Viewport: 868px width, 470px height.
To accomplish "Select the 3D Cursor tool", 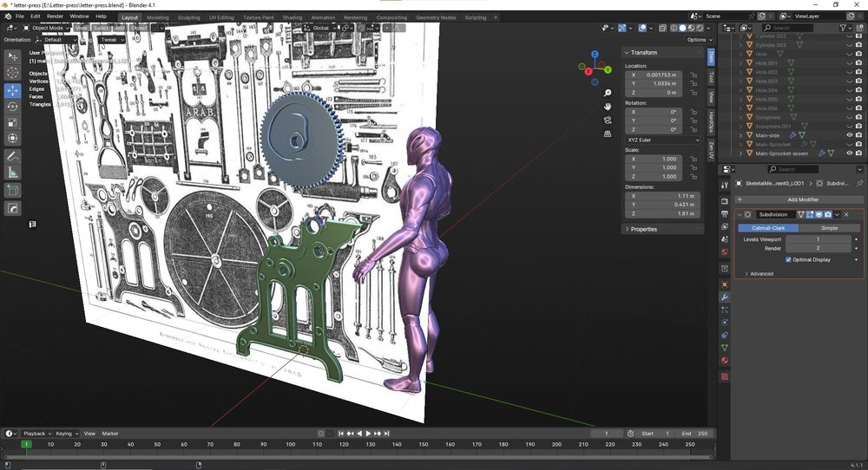I will 13,74.
